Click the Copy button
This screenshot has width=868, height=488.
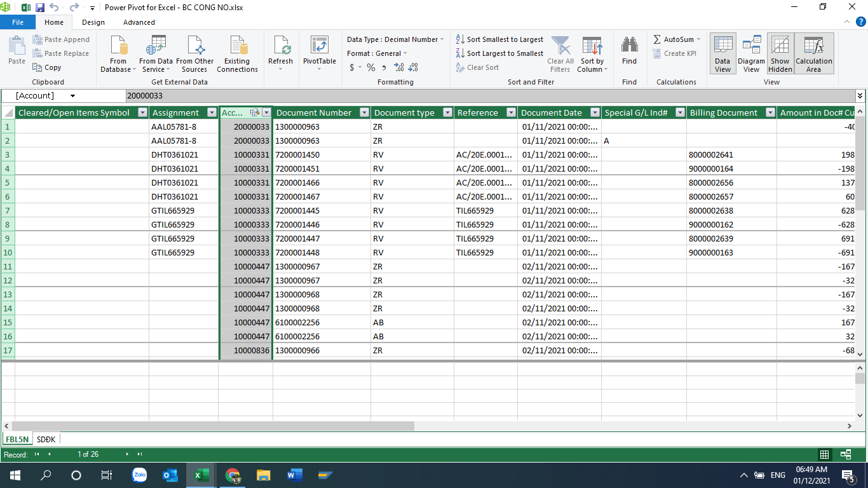48,67
